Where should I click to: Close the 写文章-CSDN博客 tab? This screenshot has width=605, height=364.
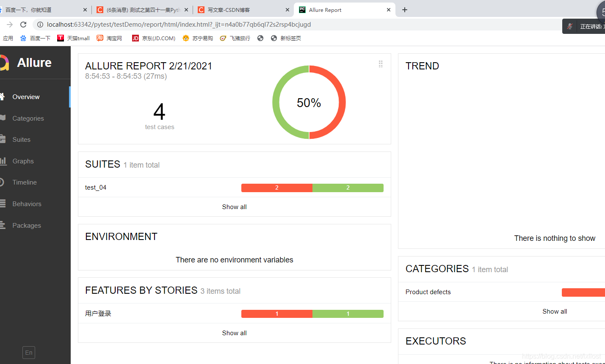[x=287, y=10]
